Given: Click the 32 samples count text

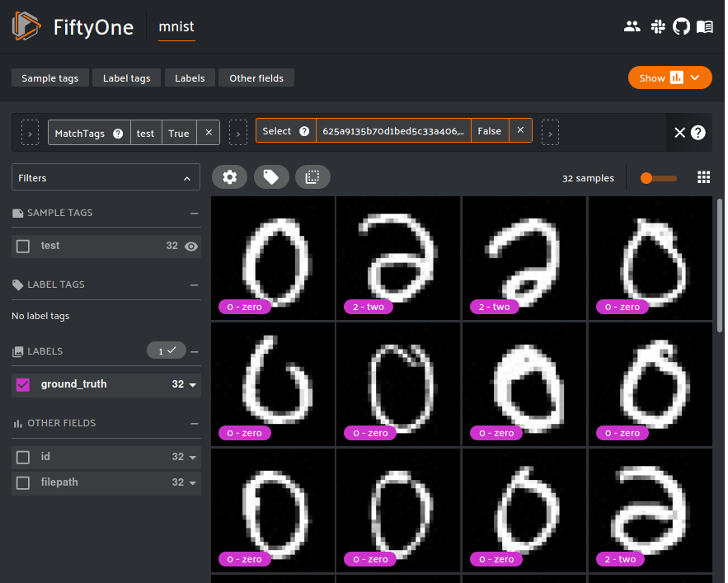Looking at the screenshot, I should pyautogui.click(x=588, y=178).
